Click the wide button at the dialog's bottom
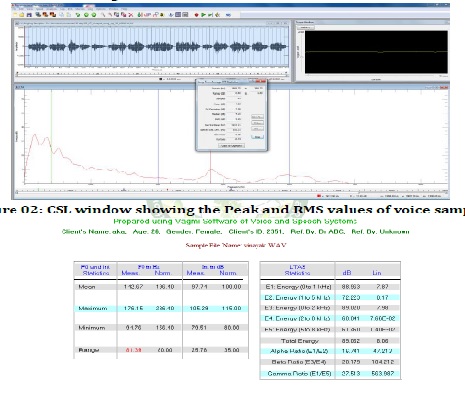Viewport: 465px width, 394px height. (x=231, y=146)
